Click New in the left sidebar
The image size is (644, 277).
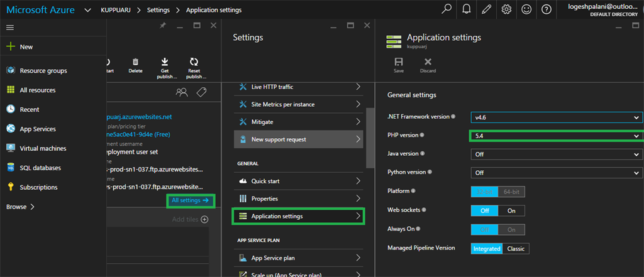[26, 47]
